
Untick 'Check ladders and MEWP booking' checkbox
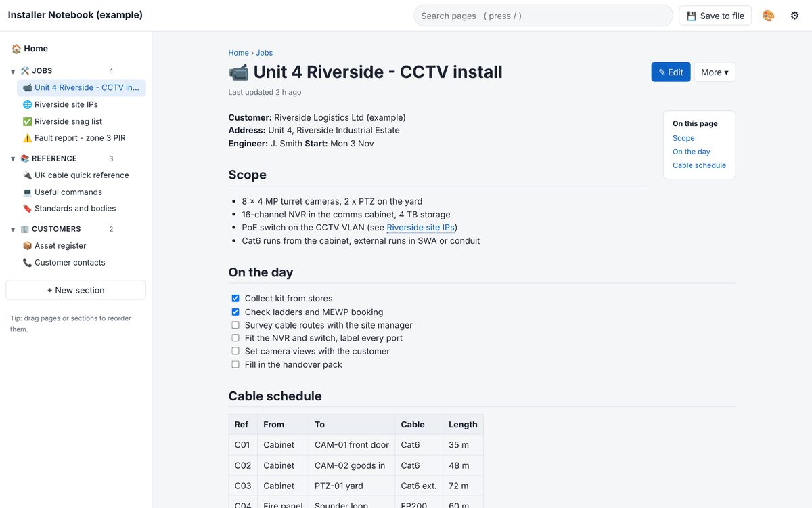[x=235, y=312]
